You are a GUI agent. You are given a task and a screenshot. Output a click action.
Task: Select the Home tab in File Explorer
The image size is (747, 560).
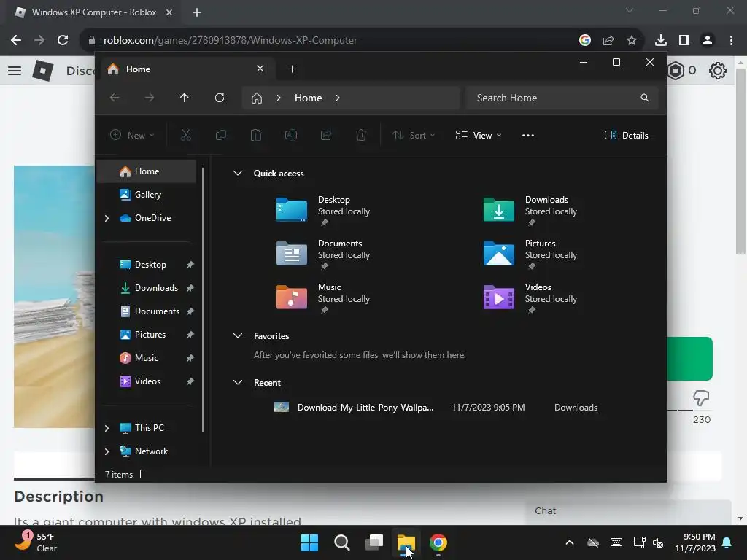coord(186,69)
